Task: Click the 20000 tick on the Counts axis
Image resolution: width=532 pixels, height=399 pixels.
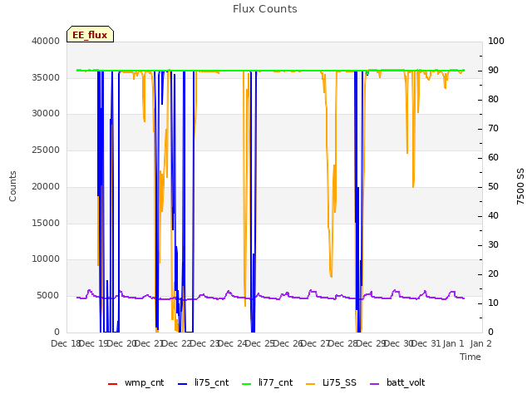Action: point(46,186)
